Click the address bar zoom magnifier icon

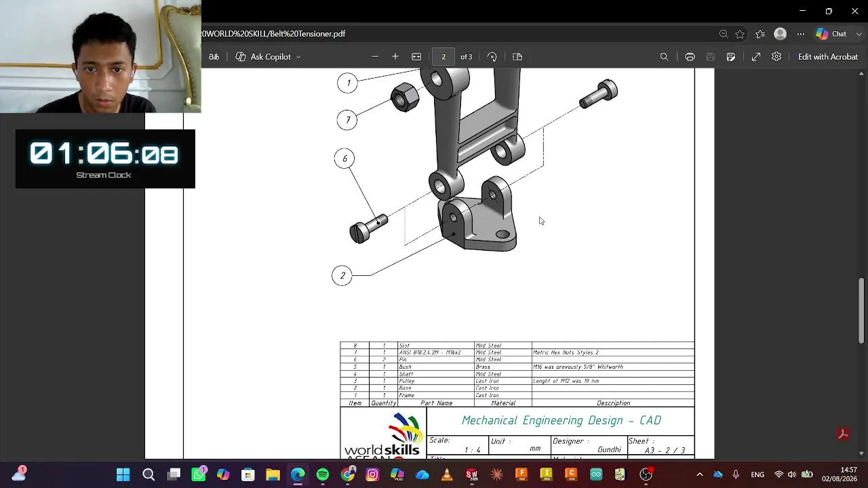[724, 34]
